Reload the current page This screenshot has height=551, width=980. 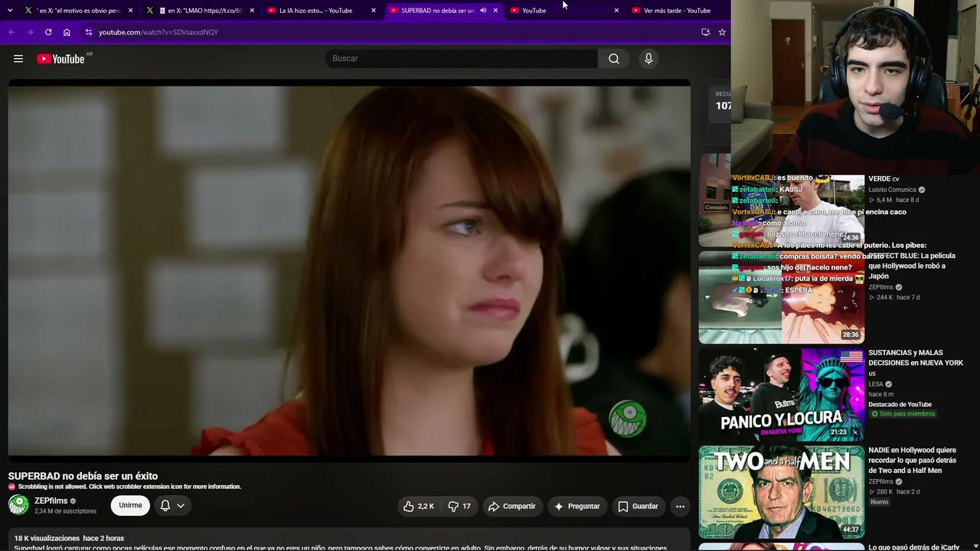48,32
